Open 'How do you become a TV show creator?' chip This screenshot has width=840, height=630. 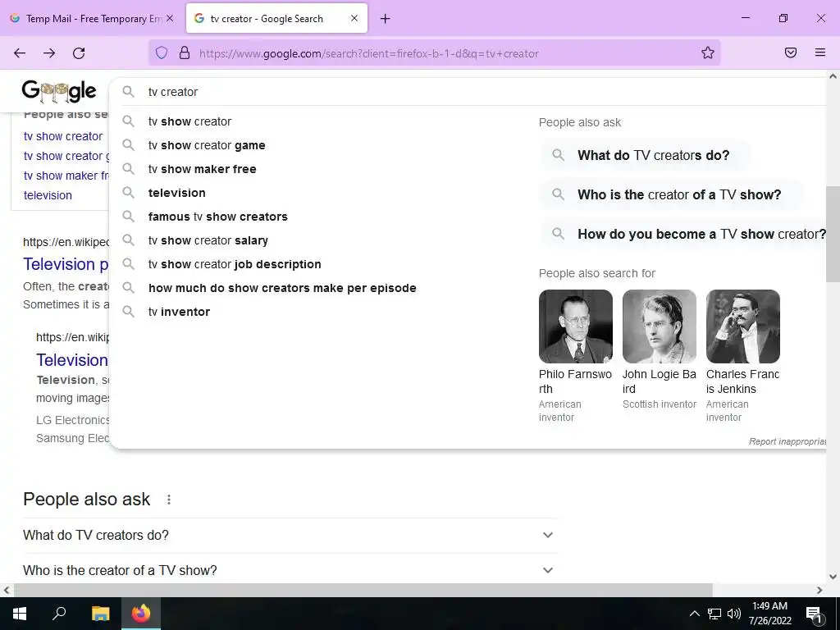coord(684,234)
